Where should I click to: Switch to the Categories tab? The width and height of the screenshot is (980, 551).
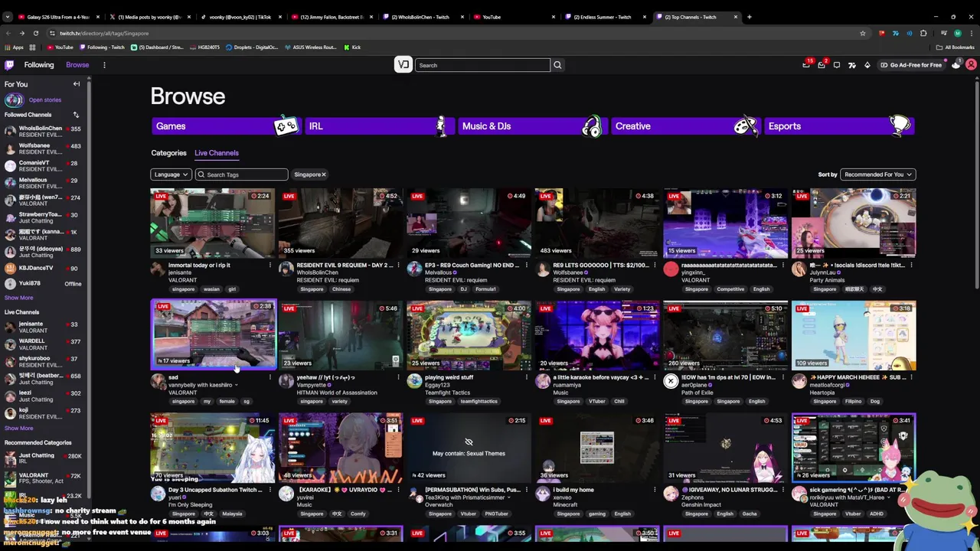point(168,153)
